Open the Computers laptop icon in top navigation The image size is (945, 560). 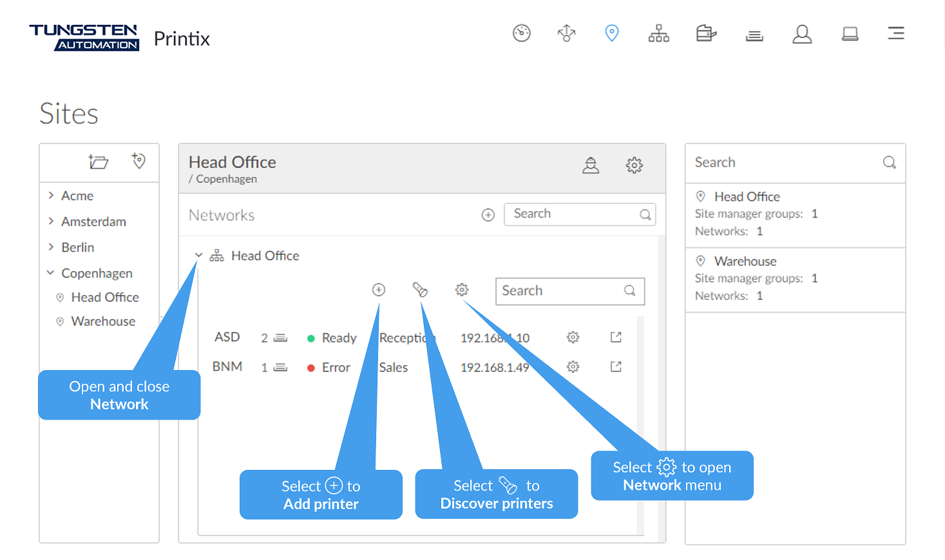[850, 33]
